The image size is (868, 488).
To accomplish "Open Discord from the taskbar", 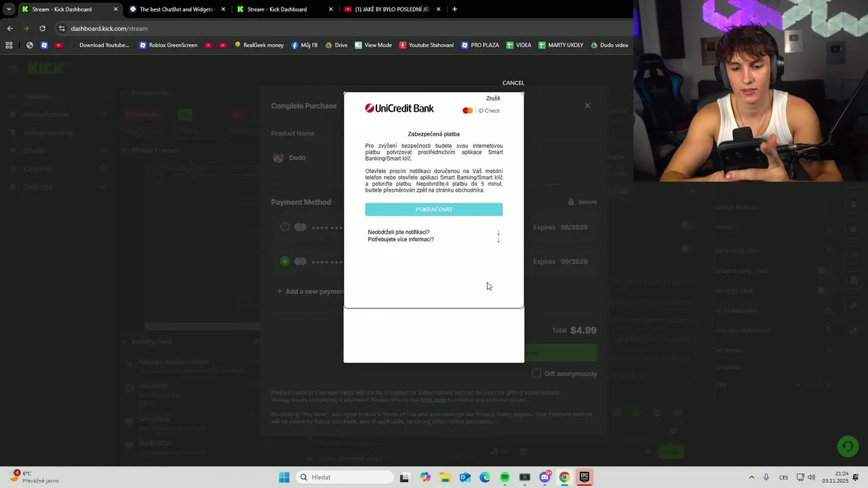I will click(x=545, y=477).
